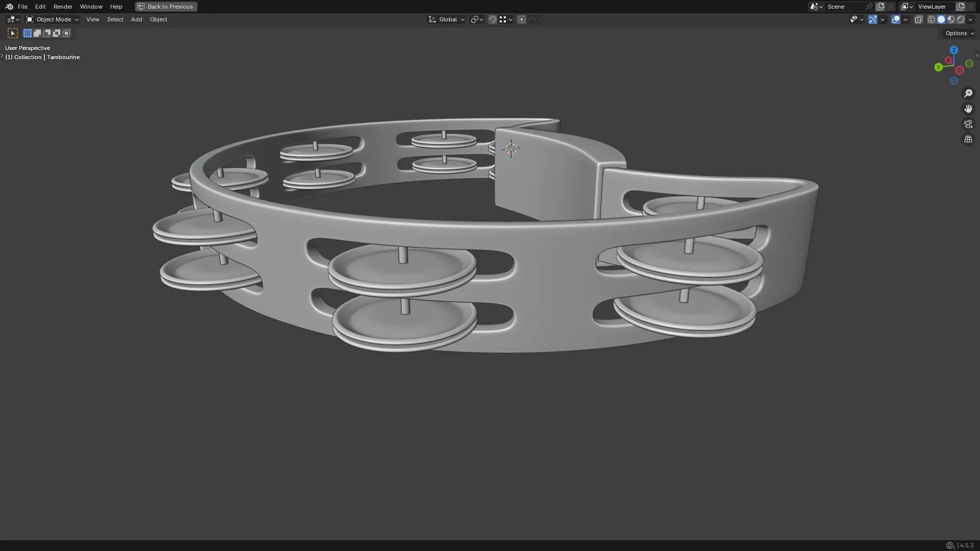Switch to rendered viewport shading
980x551 pixels.
(961, 19)
